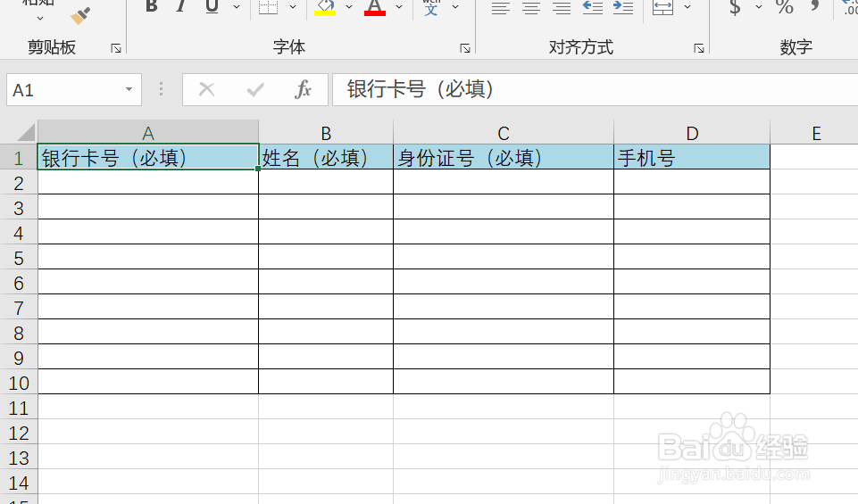Click the Format Painter brush icon
This screenshot has height=504, width=858.
[80, 15]
